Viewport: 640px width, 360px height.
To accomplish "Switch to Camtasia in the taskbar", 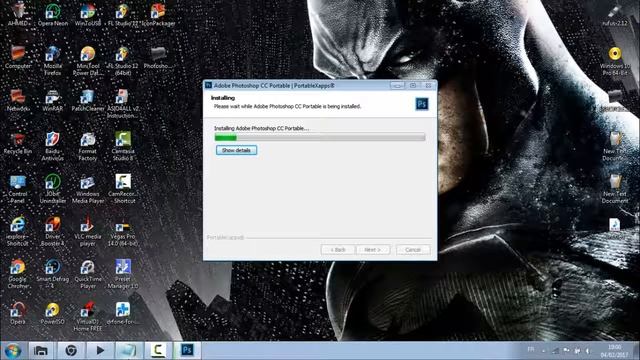I will point(158,350).
